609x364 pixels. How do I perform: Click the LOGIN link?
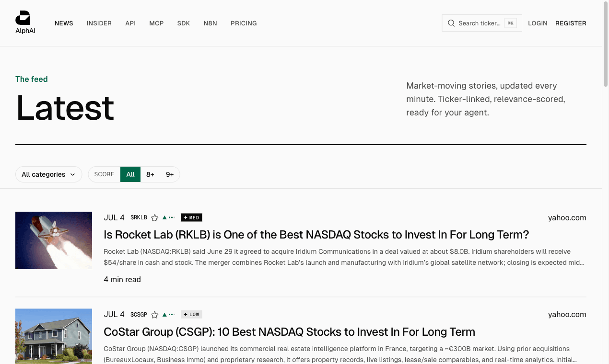pos(538,23)
